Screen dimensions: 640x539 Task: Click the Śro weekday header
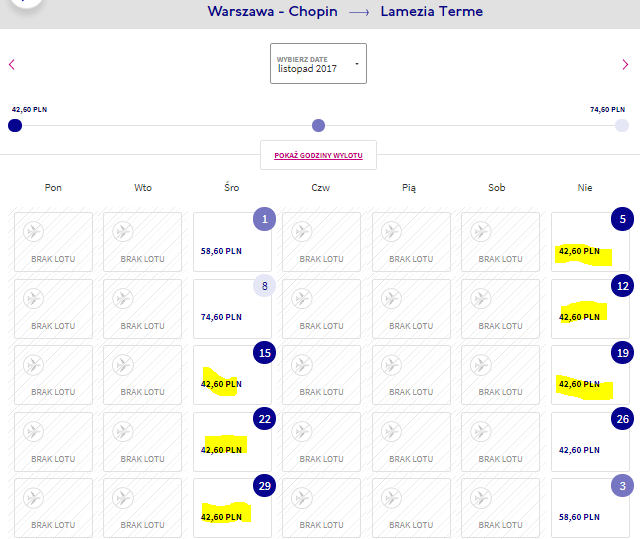coord(231,187)
